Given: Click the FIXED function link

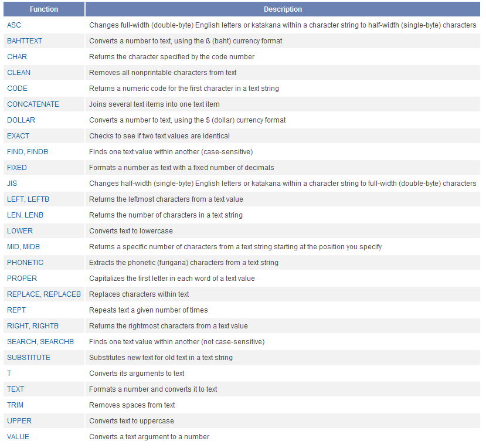Looking at the screenshot, I should 17,168.
